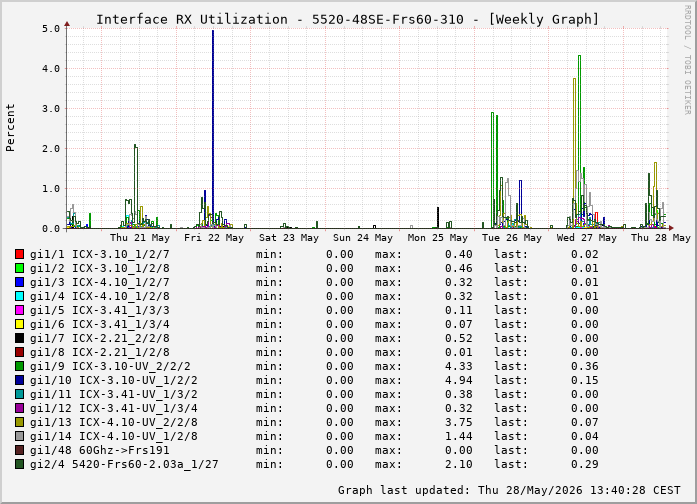Click the 3.0 y-axis tick label
Screen dimensions: 697x504
(51, 108)
